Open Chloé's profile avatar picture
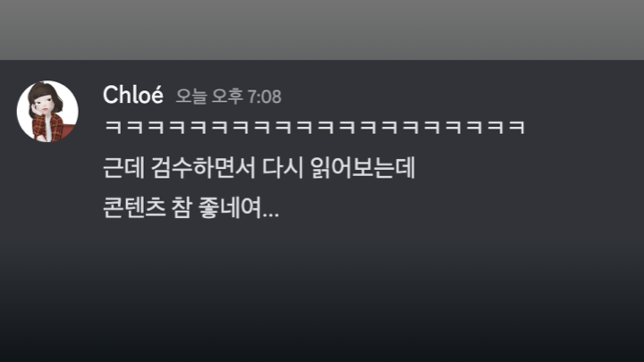This screenshot has height=362, width=644. point(47,111)
